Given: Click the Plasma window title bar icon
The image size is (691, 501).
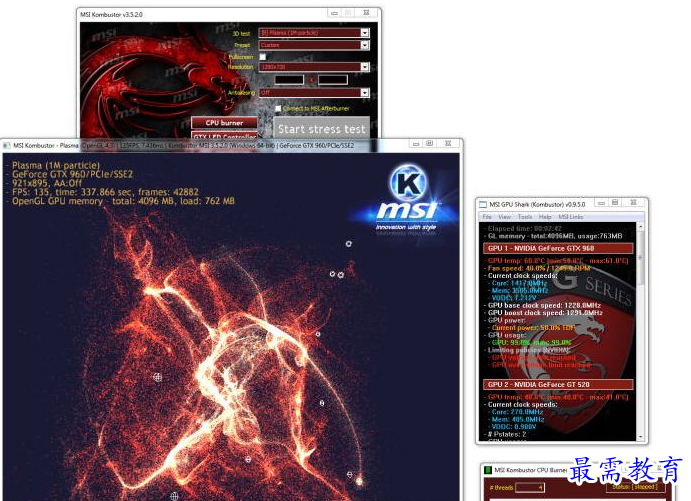Looking at the screenshot, I should click(x=6, y=145).
